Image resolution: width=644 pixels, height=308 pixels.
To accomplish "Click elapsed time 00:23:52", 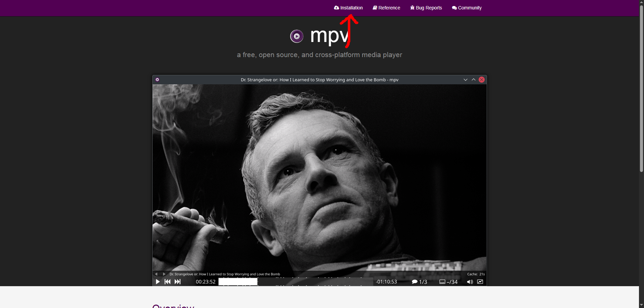I will coord(206,282).
